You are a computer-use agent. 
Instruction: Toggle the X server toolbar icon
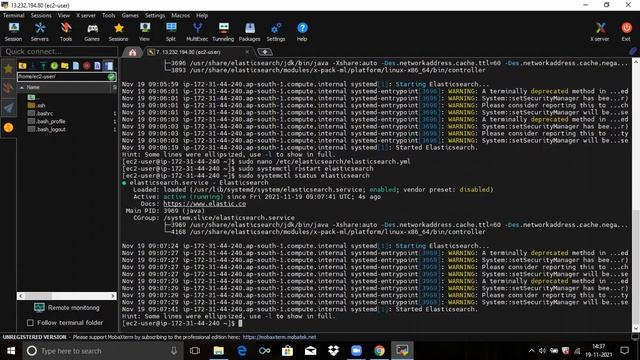pos(600,32)
